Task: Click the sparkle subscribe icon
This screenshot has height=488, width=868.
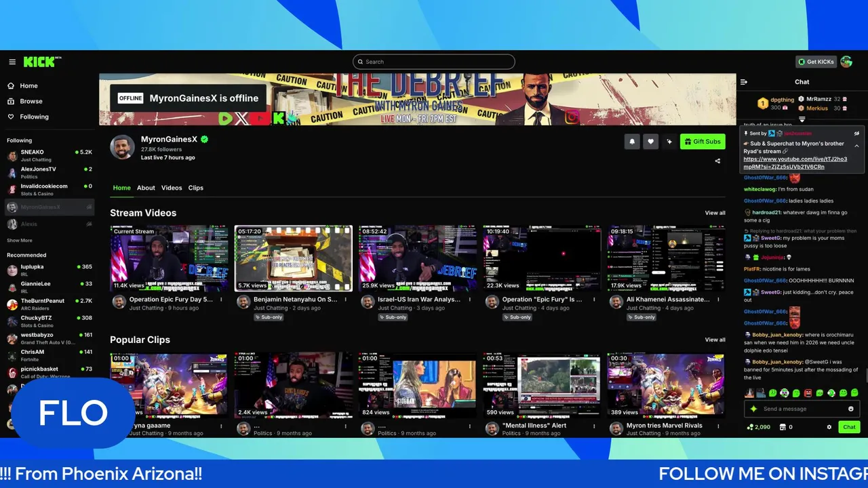Action: pos(669,142)
